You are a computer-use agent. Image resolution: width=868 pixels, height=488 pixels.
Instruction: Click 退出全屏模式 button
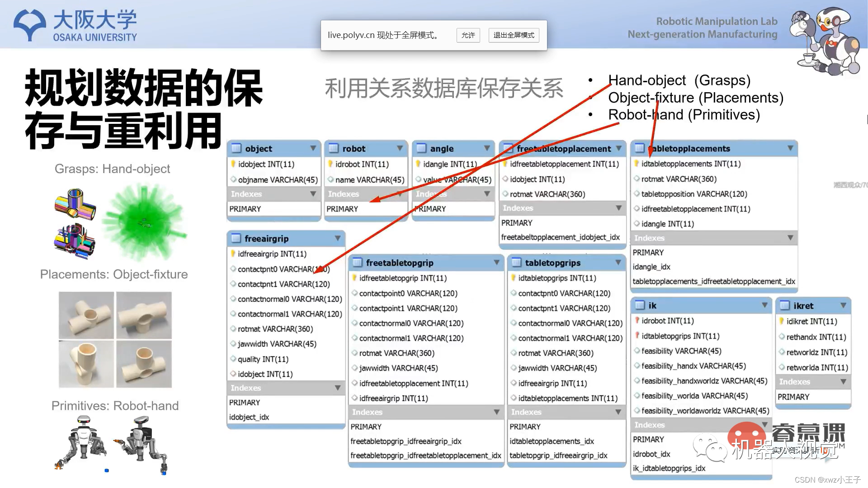[514, 35]
